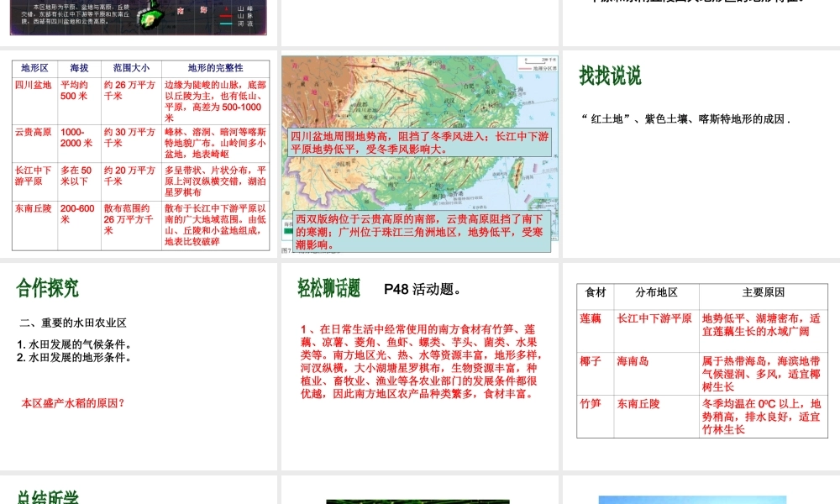Click the 峰林、溶洞、暗河 description cell
840x504 pixels.
click(x=215, y=144)
